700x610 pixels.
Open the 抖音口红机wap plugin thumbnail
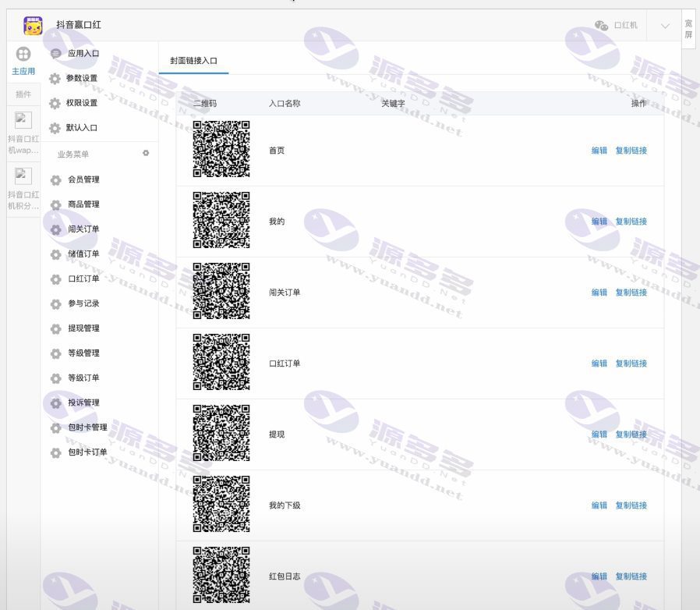23,120
